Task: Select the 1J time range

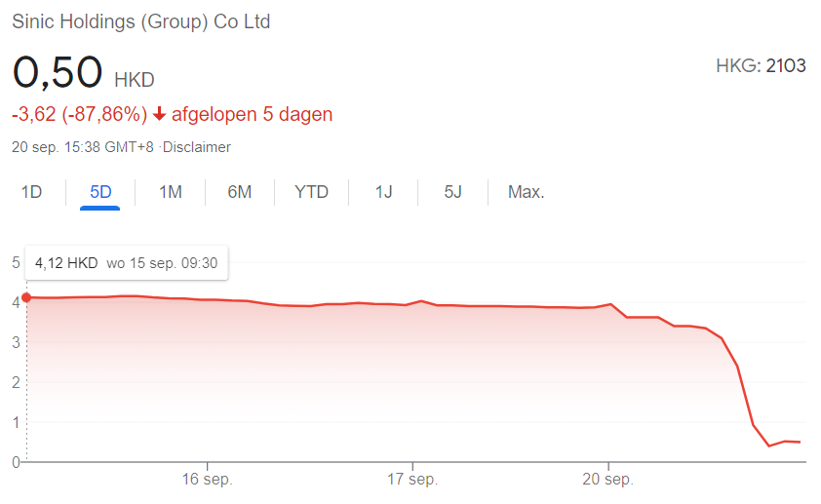Action: 383,192
